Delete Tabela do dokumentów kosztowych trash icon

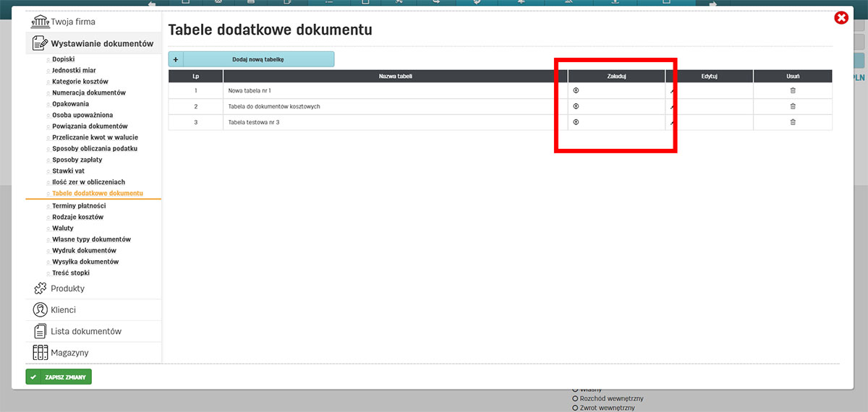click(x=793, y=106)
